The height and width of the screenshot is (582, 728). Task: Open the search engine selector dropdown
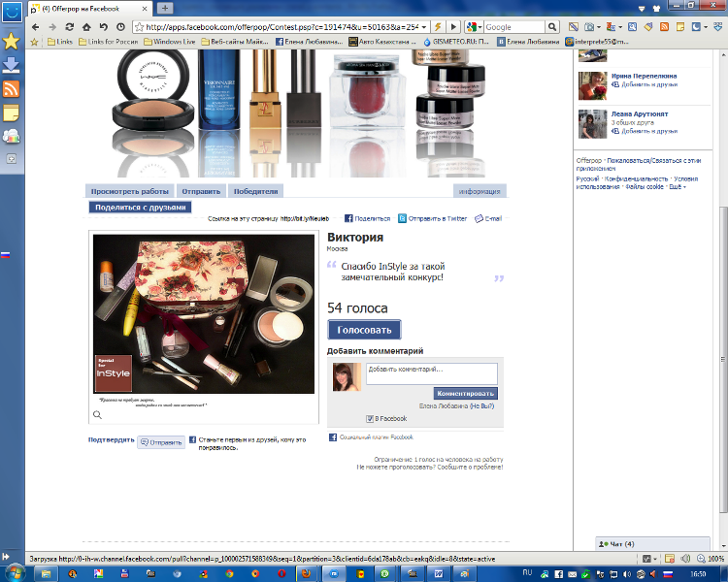[475, 27]
